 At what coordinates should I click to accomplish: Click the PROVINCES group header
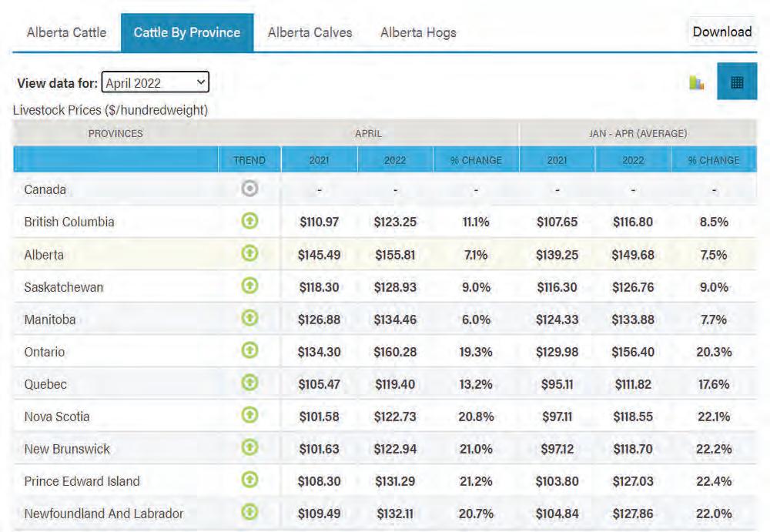pos(115,134)
